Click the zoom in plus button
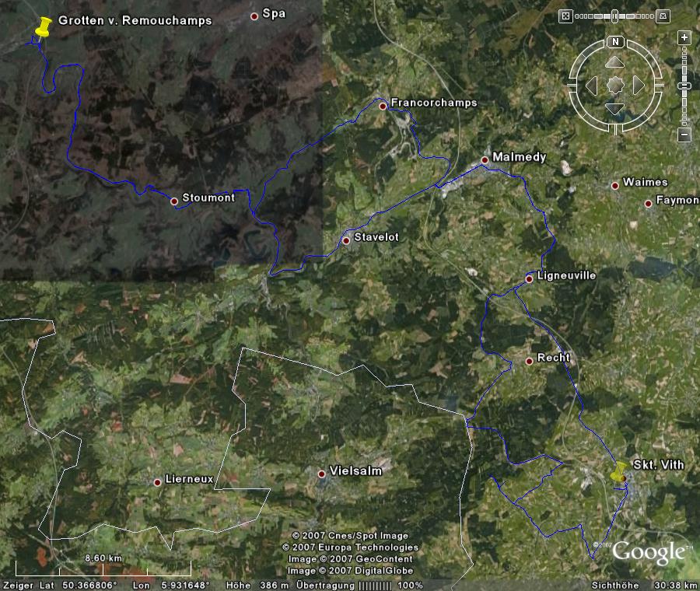Image resolution: width=700 pixels, height=591 pixels. click(684, 37)
